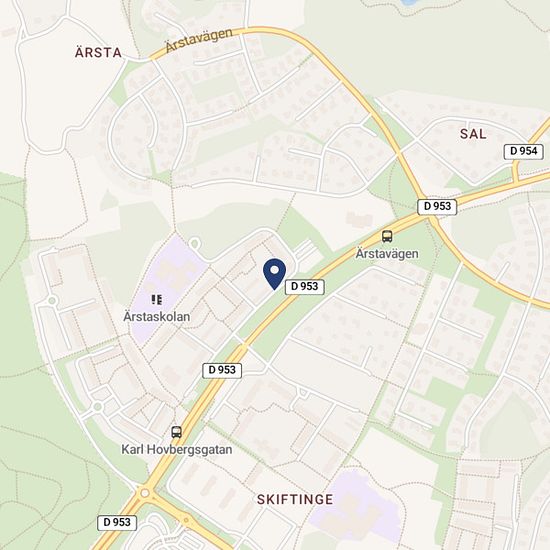
Task: Click the Karl Hovbergsgatan stop label
Action: (177, 450)
